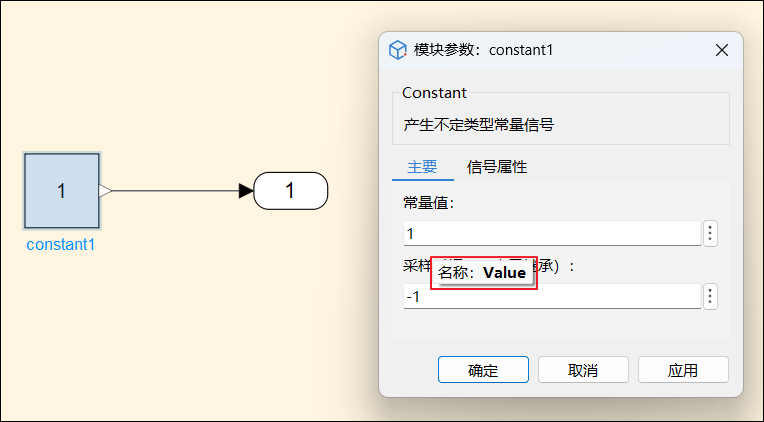
Task: Click the Outport block labeled 1
Action: 290,191
